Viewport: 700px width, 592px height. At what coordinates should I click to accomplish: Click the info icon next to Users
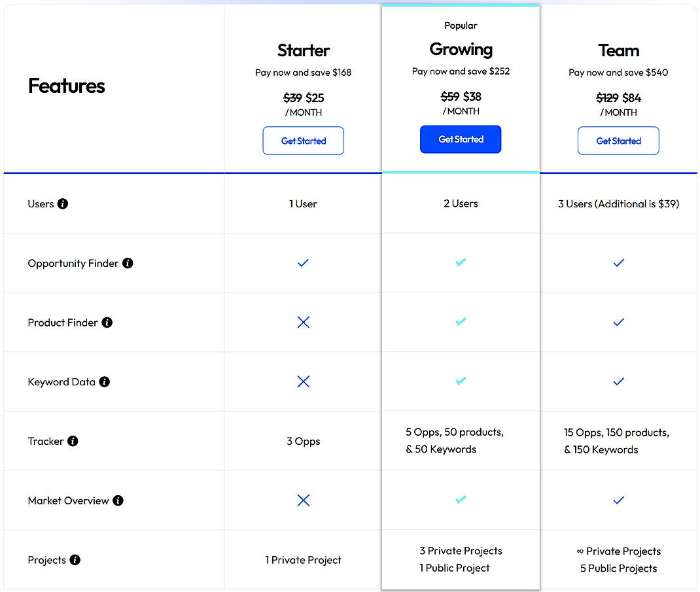click(63, 203)
